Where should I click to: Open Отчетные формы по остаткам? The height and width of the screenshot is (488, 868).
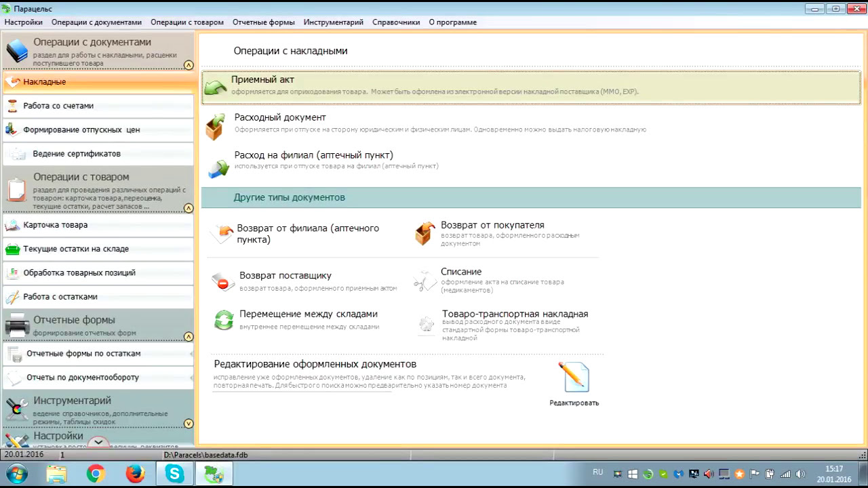pyautogui.click(x=98, y=354)
